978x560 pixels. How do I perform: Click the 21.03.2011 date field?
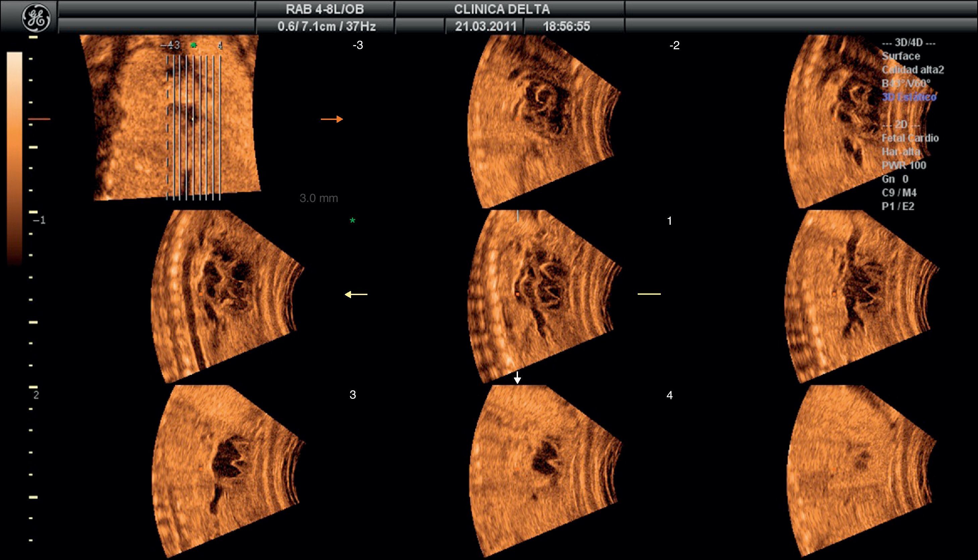tap(485, 26)
